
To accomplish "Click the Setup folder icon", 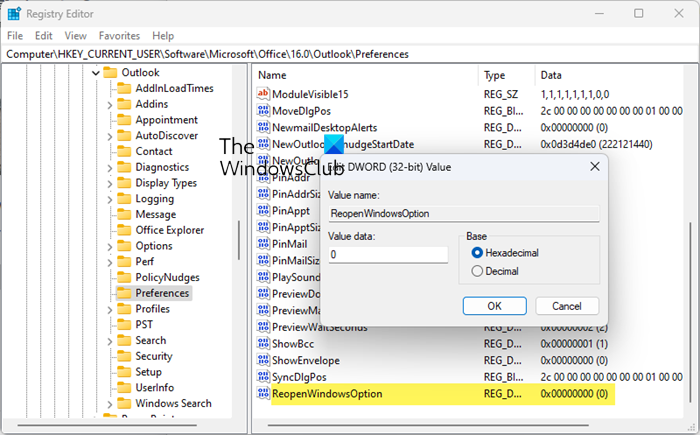I will click(124, 372).
